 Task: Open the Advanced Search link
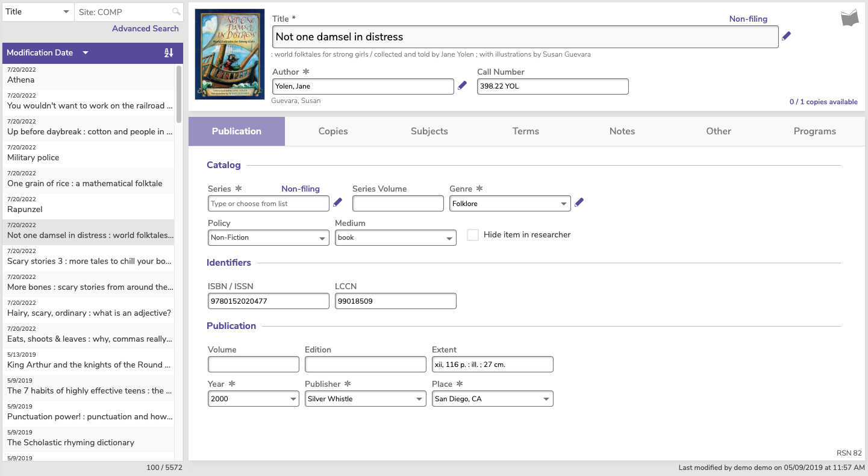pyautogui.click(x=145, y=28)
